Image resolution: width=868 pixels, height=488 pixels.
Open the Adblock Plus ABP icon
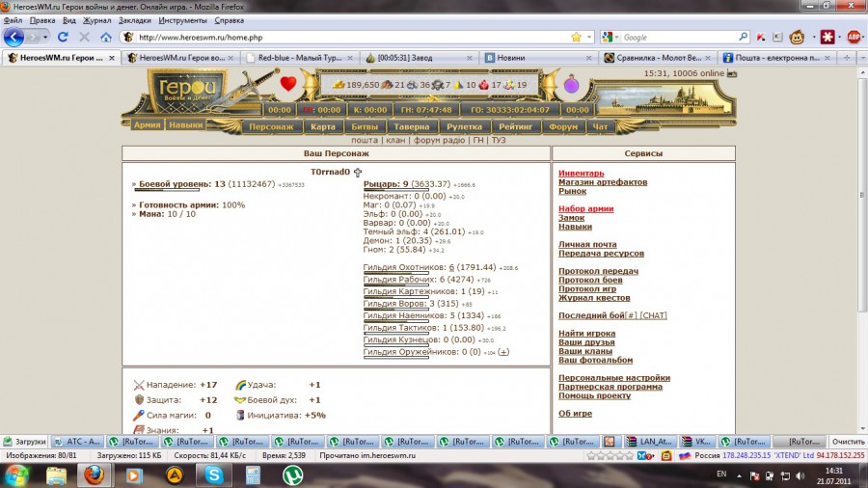pos(854,37)
